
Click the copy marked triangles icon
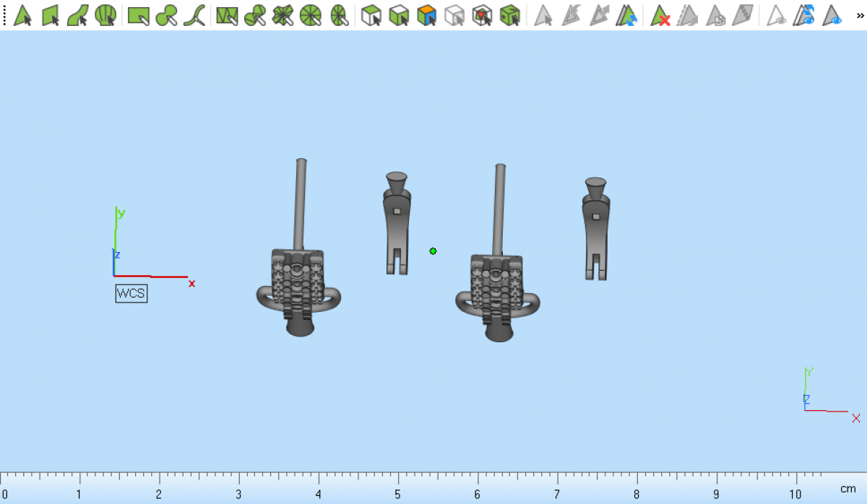(715, 15)
